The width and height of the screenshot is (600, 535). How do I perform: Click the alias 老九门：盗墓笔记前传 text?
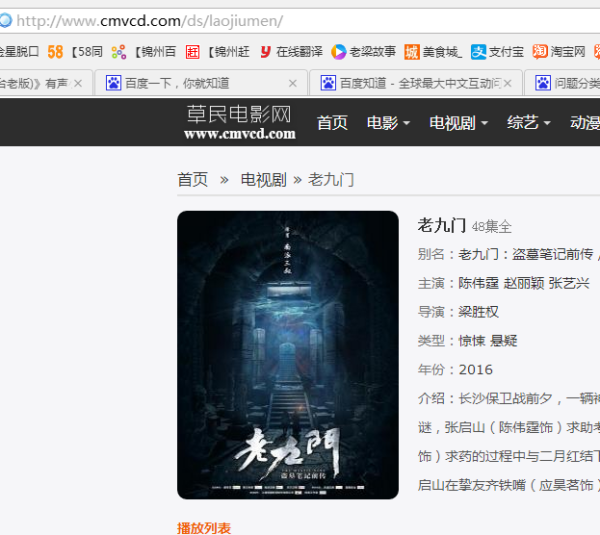(526, 254)
